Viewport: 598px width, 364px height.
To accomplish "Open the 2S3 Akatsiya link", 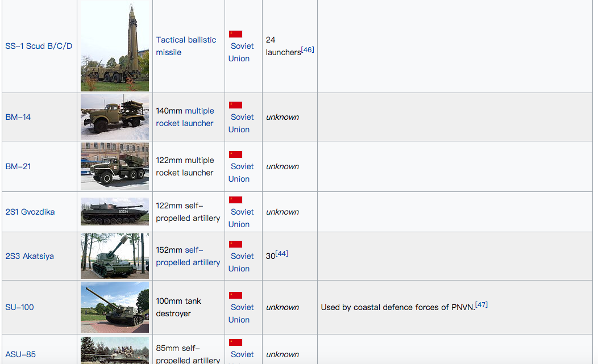I will coord(30,256).
